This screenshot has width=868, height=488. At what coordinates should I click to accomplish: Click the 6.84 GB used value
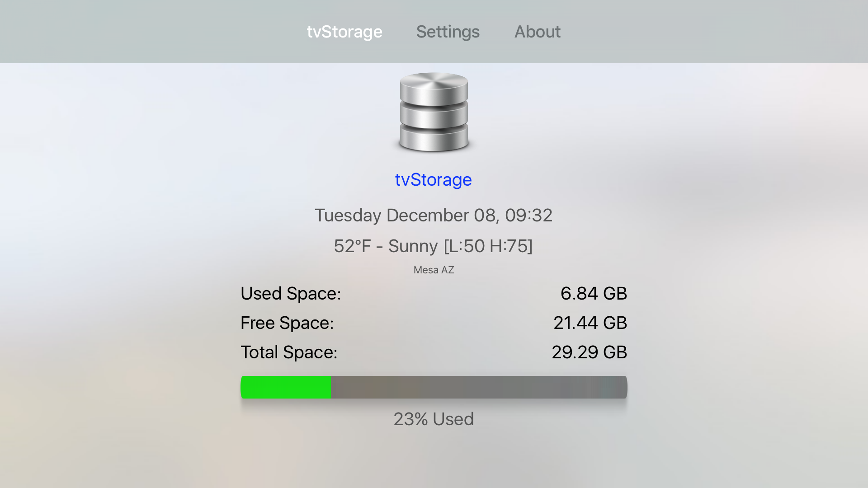594,294
